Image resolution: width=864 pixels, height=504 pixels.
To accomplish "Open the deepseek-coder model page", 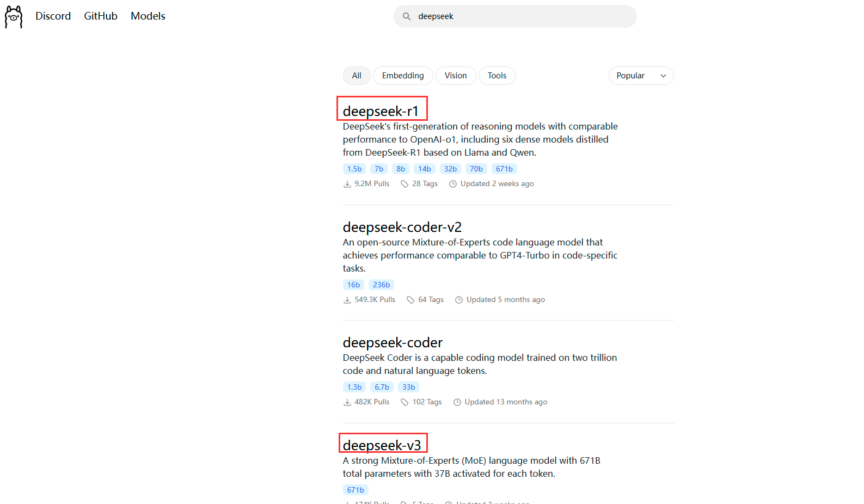I will tap(393, 342).
